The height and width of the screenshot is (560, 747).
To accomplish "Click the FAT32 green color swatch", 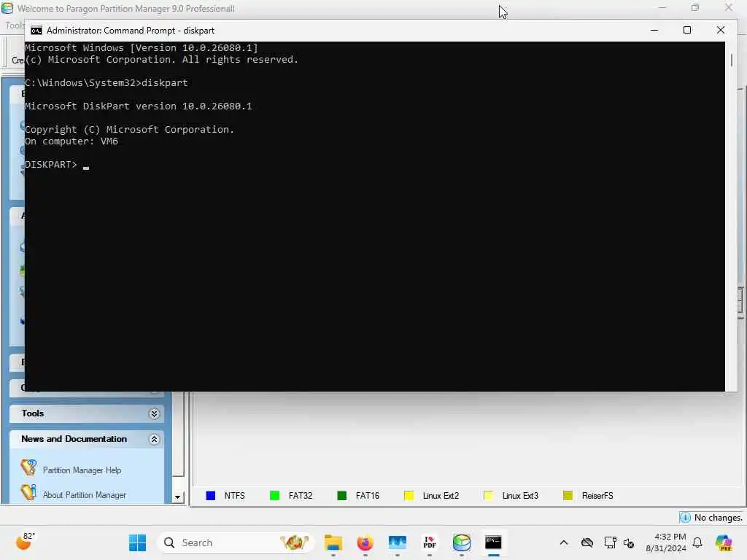I will tap(274, 496).
